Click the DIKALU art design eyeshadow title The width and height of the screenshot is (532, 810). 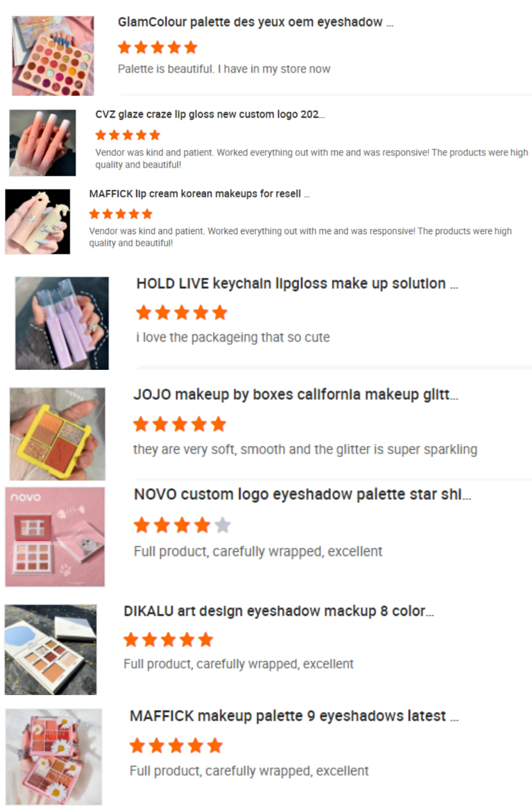click(x=279, y=611)
